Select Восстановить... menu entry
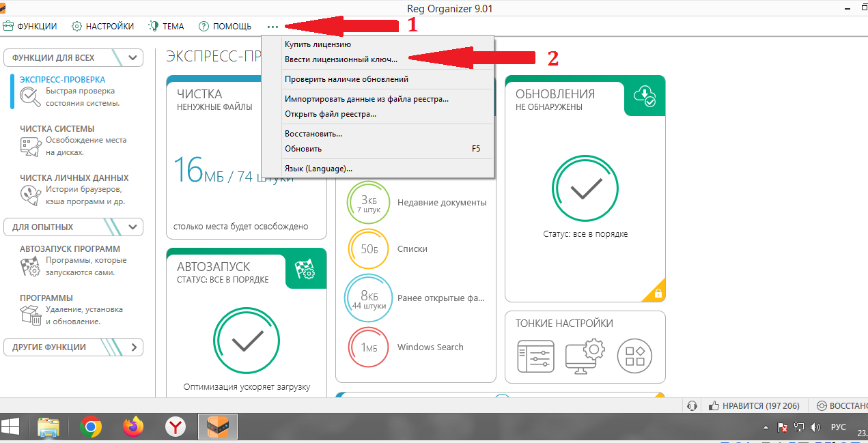The height and width of the screenshot is (443, 868). [377, 134]
